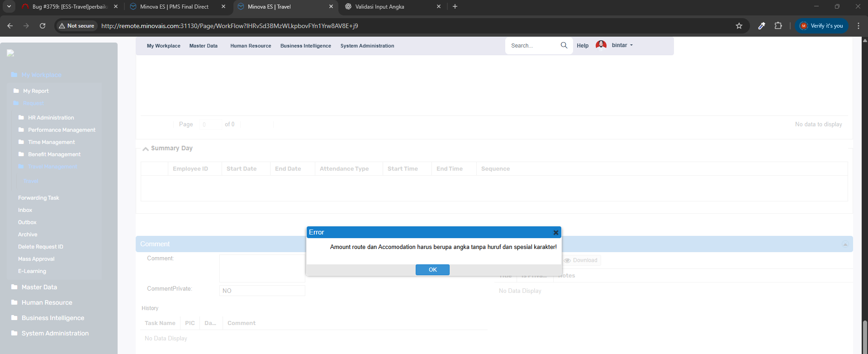Close the Error dialog with X
868x354 pixels.
pyautogui.click(x=556, y=233)
